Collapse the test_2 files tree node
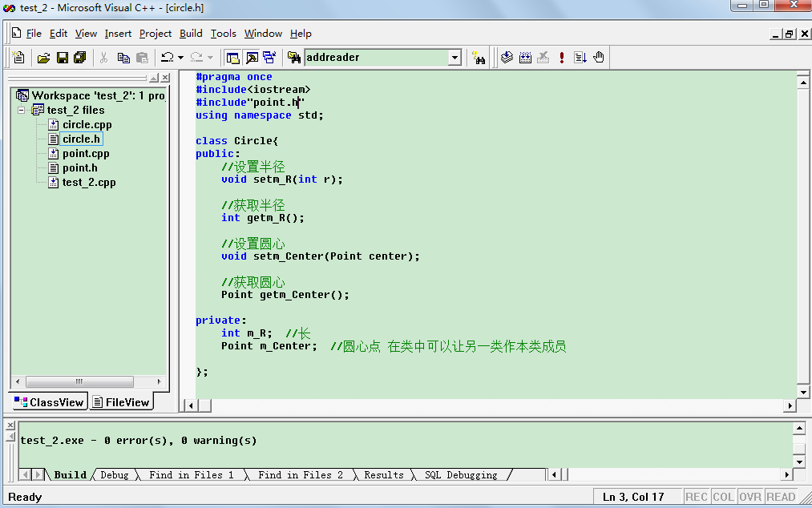Viewport: 812px width, 508px height. [21, 111]
